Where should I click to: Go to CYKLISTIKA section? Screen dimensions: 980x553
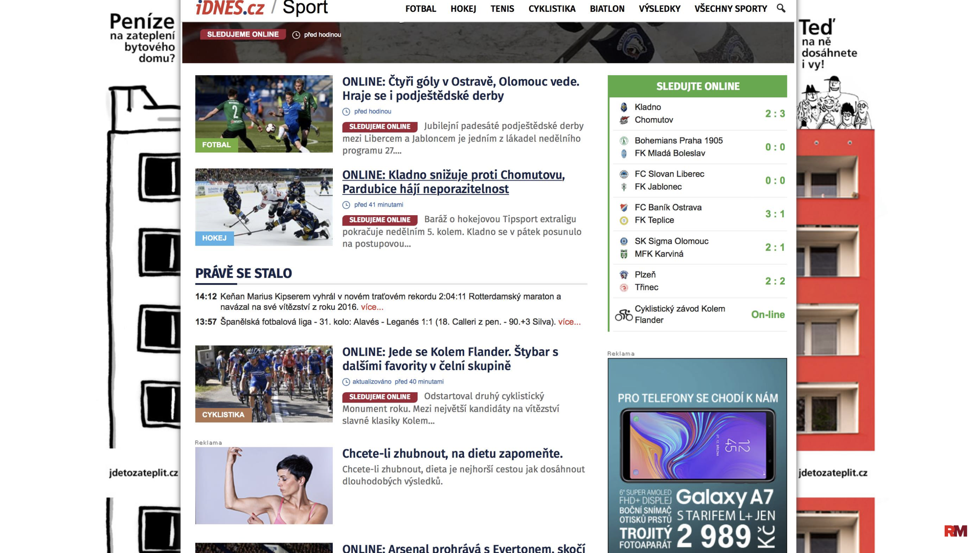coord(552,9)
